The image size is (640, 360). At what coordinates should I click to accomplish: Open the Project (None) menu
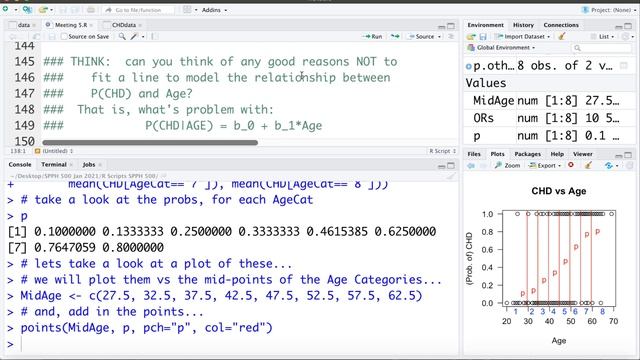coord(609,10)
